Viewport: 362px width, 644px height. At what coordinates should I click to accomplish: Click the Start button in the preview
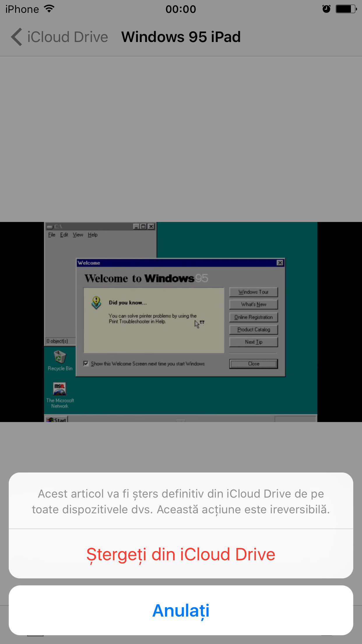pyautogui.click(x=57, y=419)
